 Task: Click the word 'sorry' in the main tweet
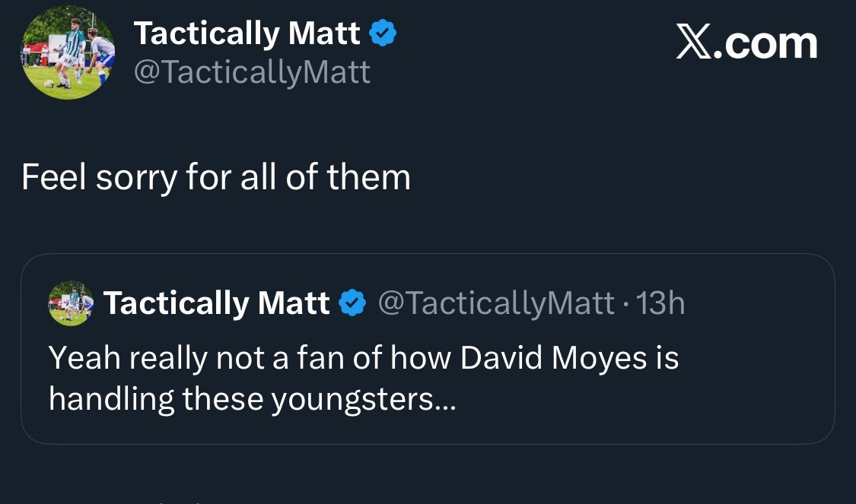coord(129,179)
